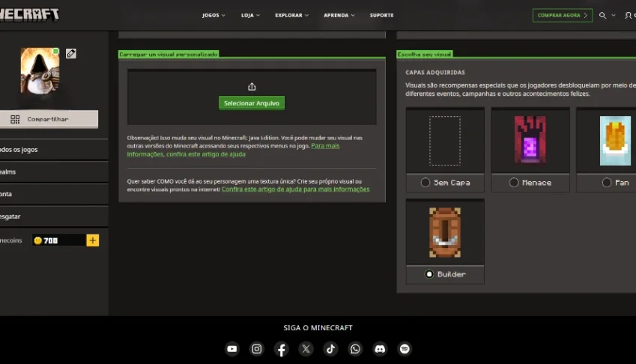Click the Comprar Agora button
Screen dimensions: 636x364
point(562,16)
